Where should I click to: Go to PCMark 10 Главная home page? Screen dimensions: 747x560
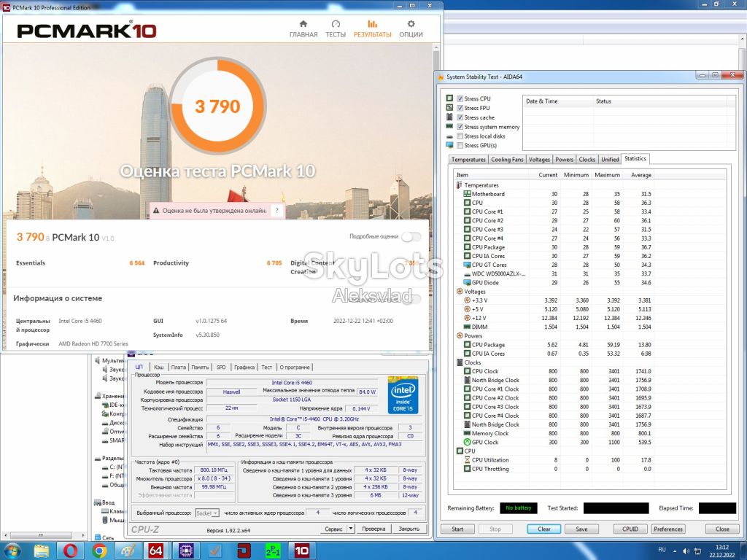303,29
